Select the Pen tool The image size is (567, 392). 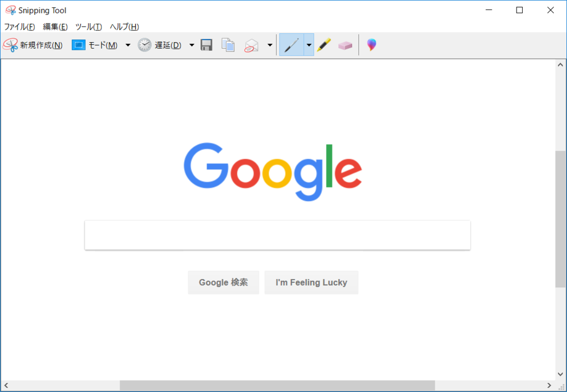coord(291,45)
